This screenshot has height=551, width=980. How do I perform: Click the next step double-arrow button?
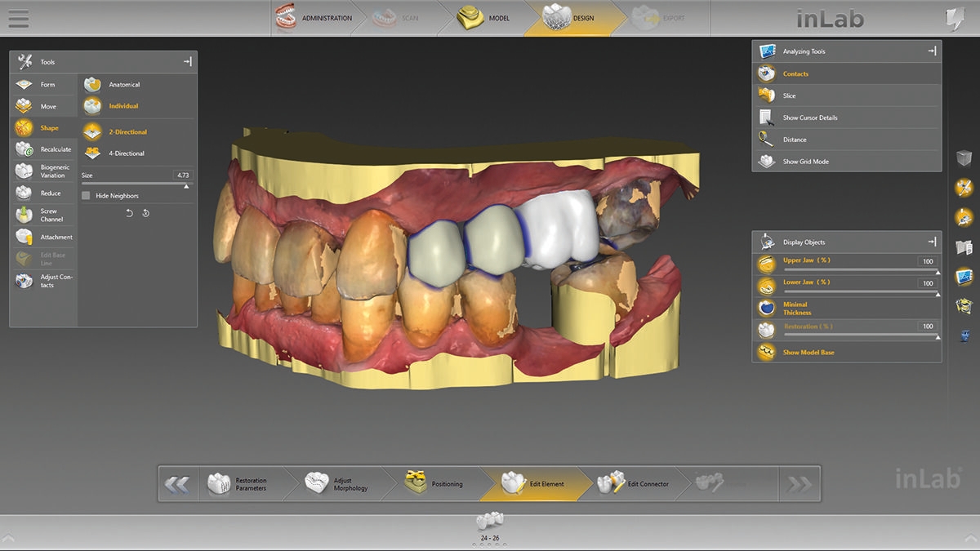pos(799,485)
